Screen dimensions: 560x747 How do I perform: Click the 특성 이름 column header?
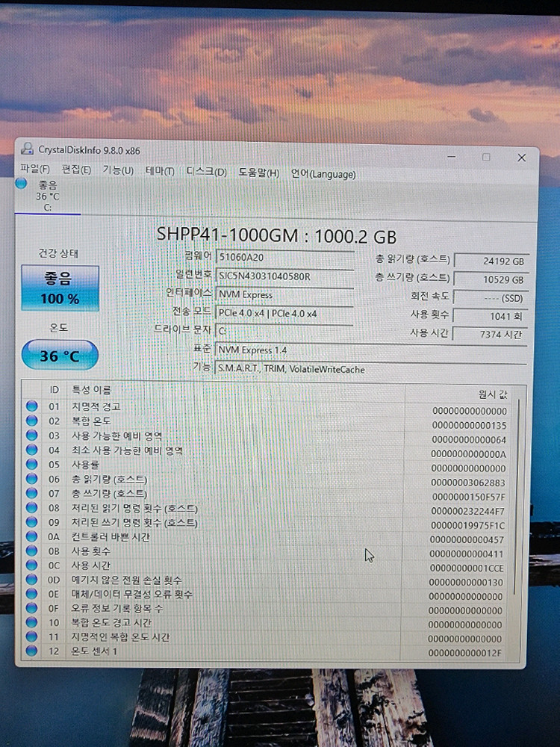click(x=91, y=390)
